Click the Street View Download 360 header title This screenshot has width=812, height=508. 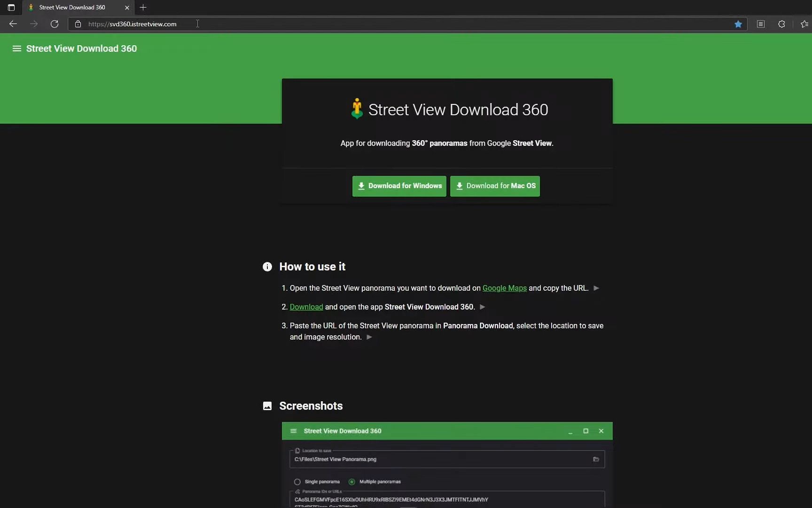(x=81, y=48)
